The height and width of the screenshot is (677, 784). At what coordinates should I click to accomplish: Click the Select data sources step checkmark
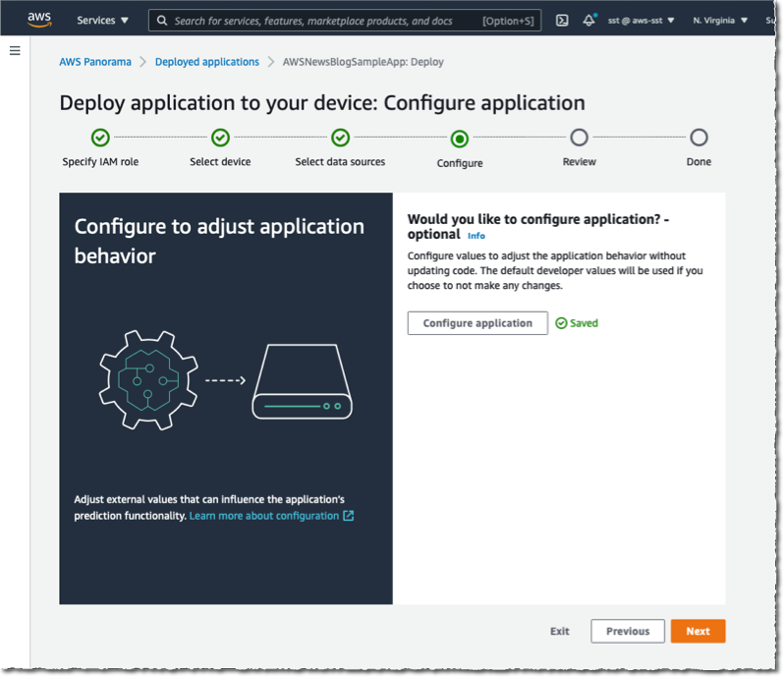tap(341, 137)
